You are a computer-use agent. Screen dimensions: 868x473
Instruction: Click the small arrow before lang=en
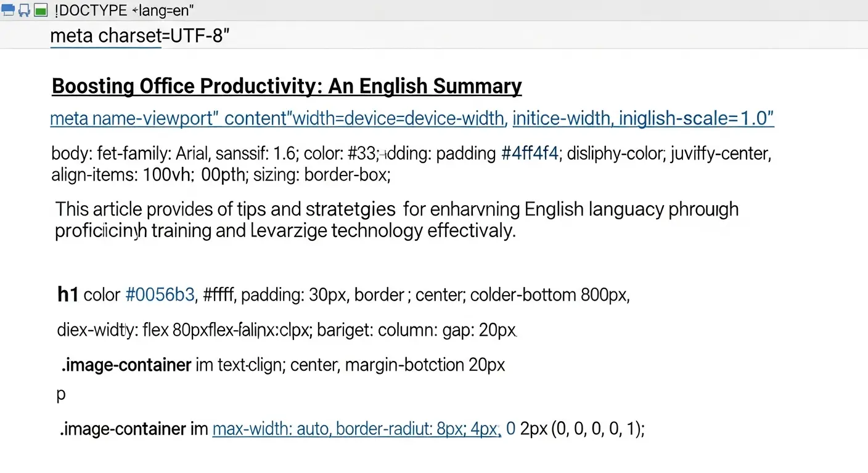(135, 10)
